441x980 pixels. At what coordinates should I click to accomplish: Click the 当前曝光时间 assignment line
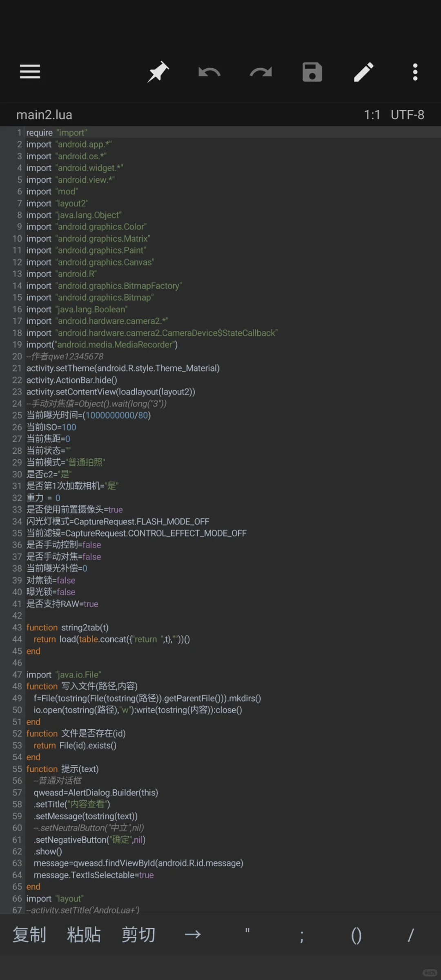pos(89,415)
